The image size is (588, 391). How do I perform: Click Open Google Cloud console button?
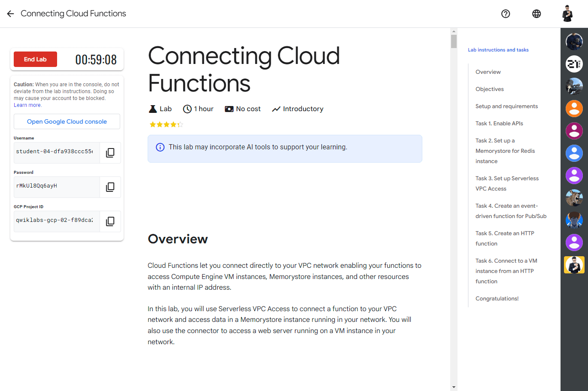point(67,121)
